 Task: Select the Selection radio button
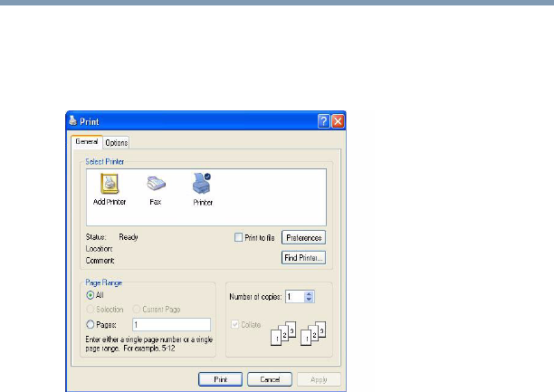(x=91, y=310)
